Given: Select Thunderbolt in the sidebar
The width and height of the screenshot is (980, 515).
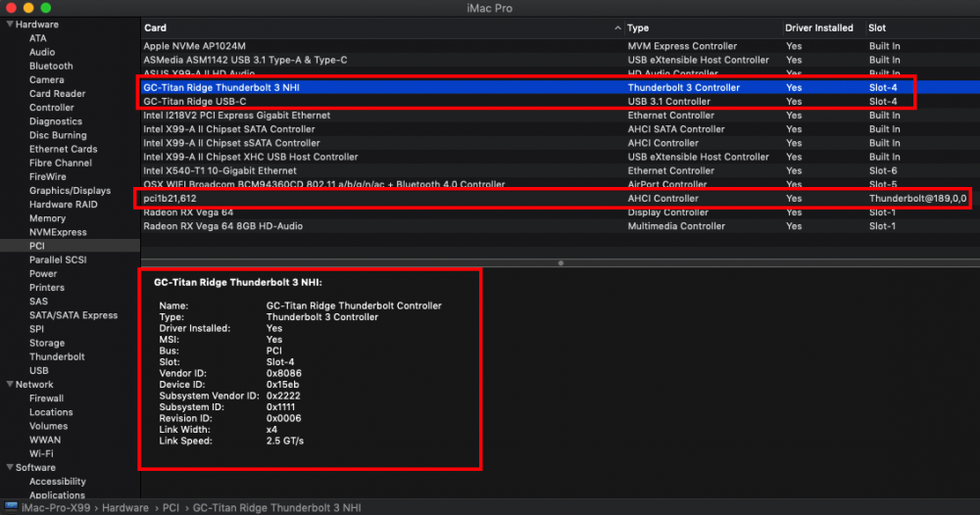Looking at the screenshot, I should pos(57,357).
